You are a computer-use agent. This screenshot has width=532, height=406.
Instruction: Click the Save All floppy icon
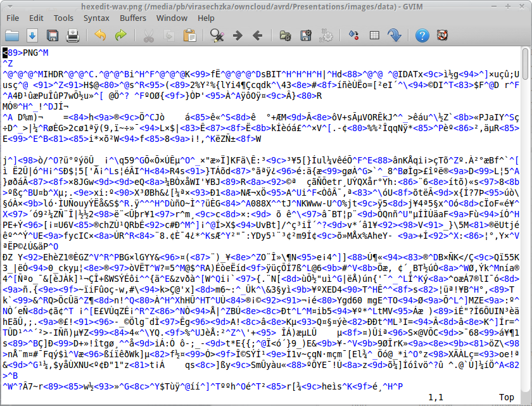coord(53,35)
